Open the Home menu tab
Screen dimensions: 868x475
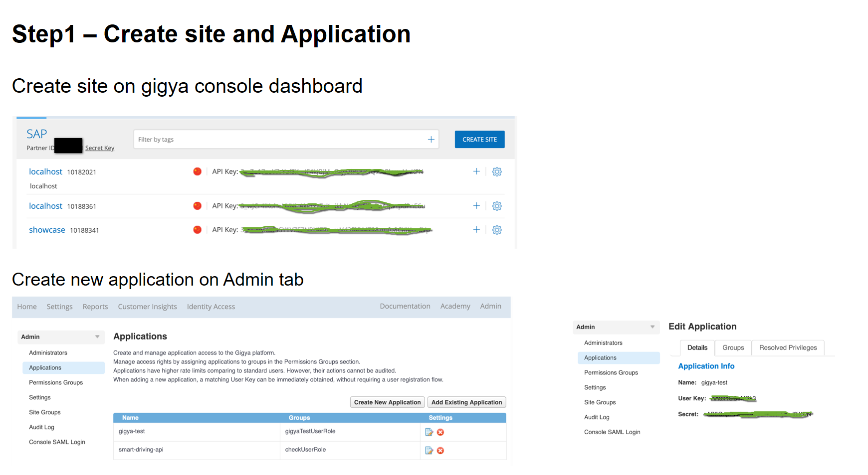(27, 307)
